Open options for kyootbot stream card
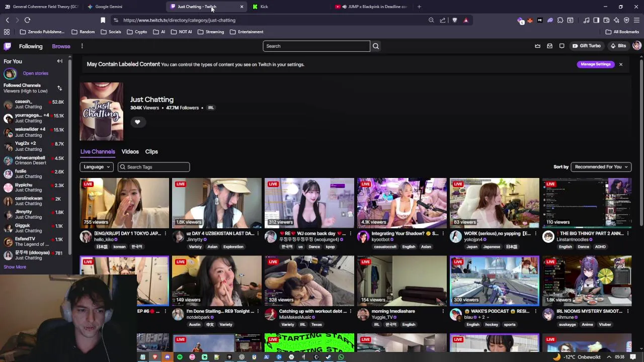 pyautogui.click(x=443, y=233)
